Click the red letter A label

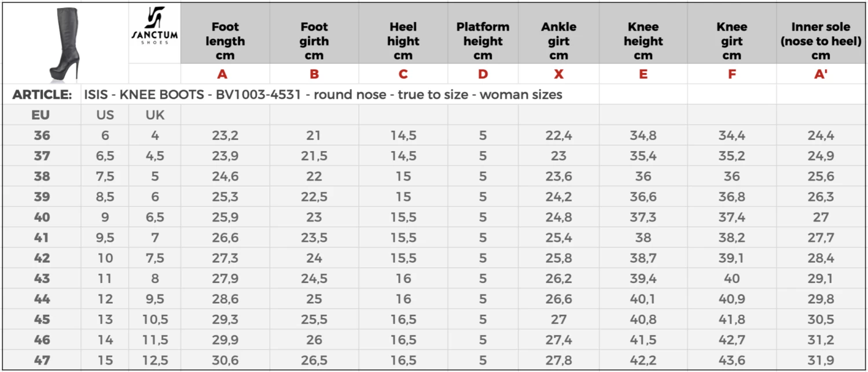coord(222,74)
